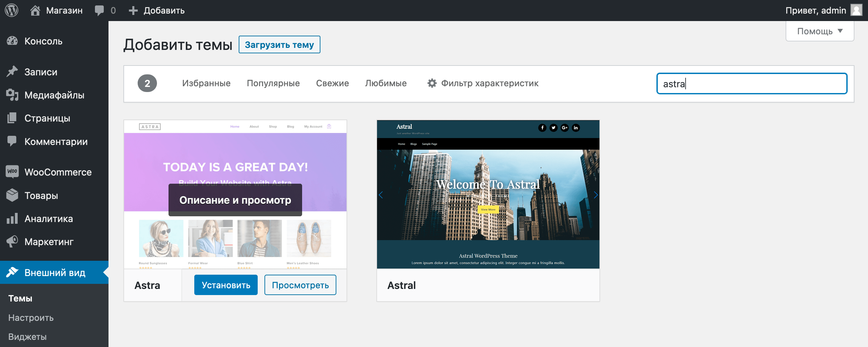Click the Astra theme name
Viewport: 868px width, 347px height.
[x=147, y=285]
